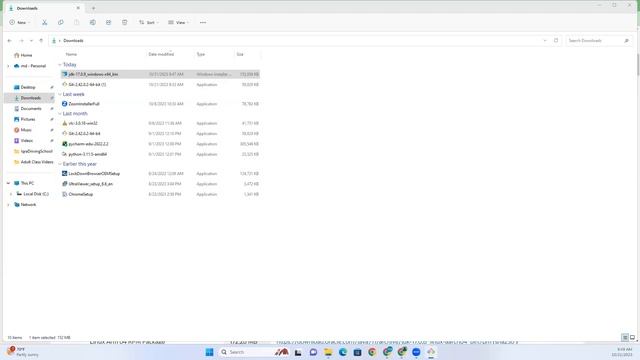Click Downloads in the address bar
Viewport: 640px width, 360px height.
pos(73,40)
